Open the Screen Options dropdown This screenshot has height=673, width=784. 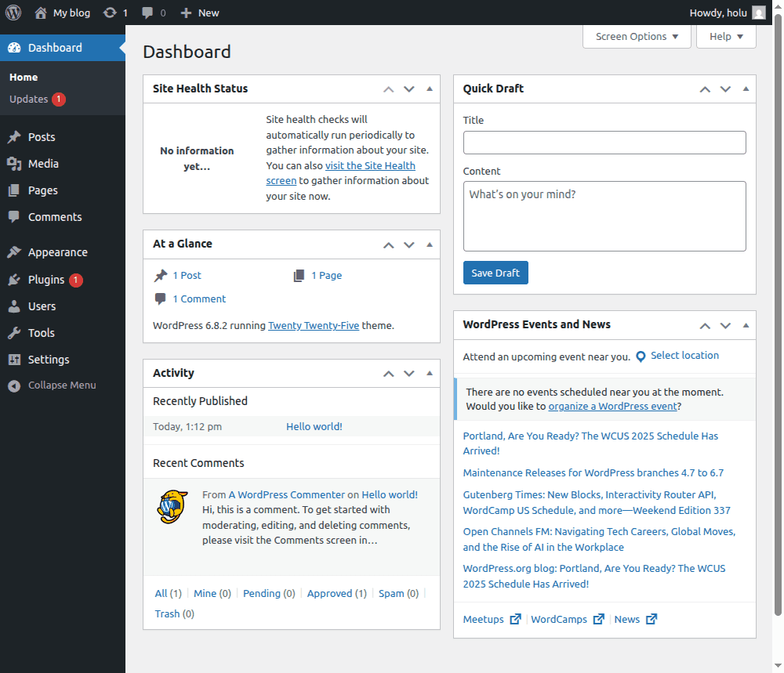(637, 37)
